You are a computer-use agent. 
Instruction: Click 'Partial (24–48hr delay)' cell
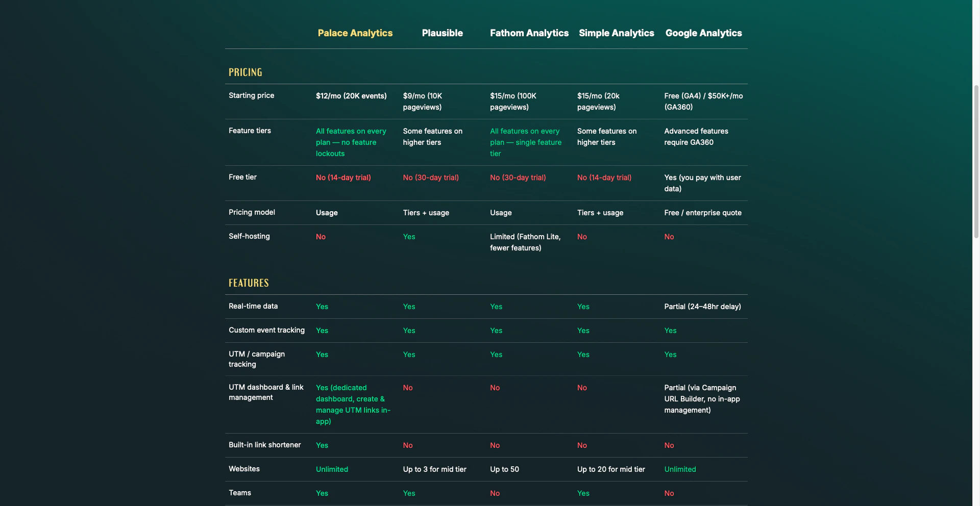(x=702, y=307)
